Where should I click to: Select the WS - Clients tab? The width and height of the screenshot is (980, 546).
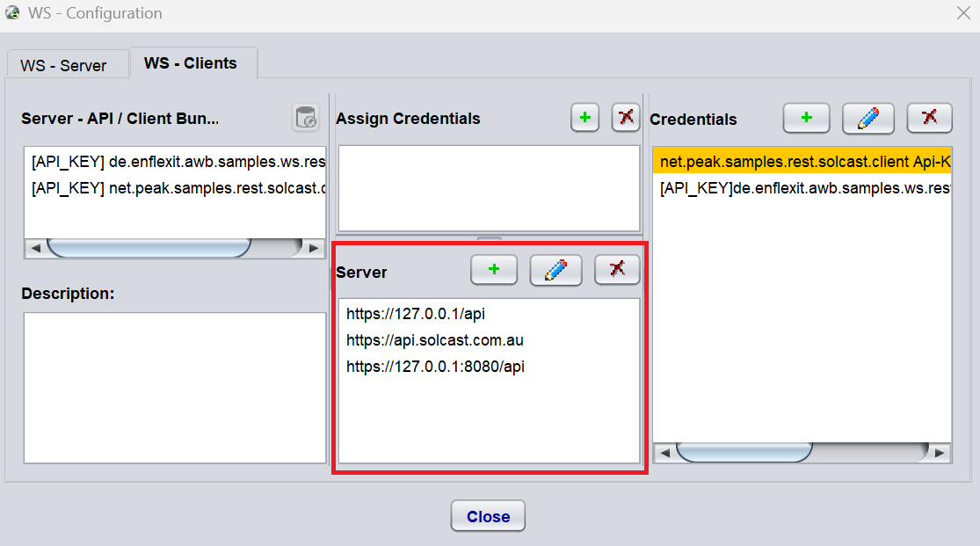(x=191, y=63)
